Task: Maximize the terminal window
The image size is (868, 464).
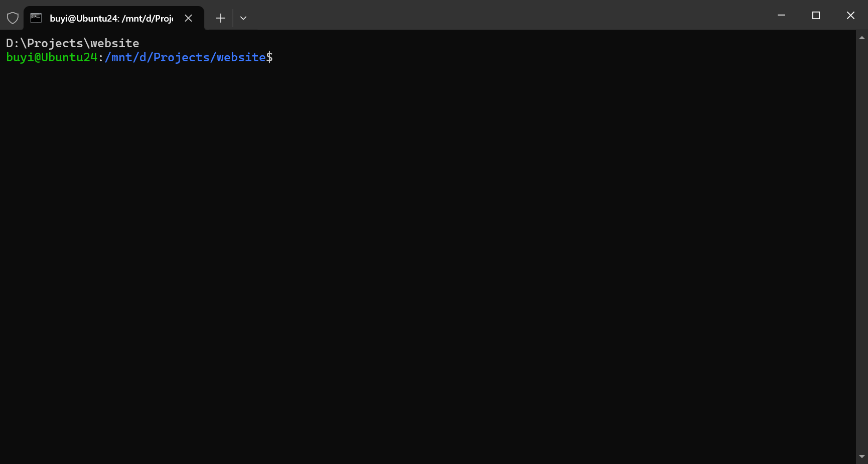Action: click(816, 15)
